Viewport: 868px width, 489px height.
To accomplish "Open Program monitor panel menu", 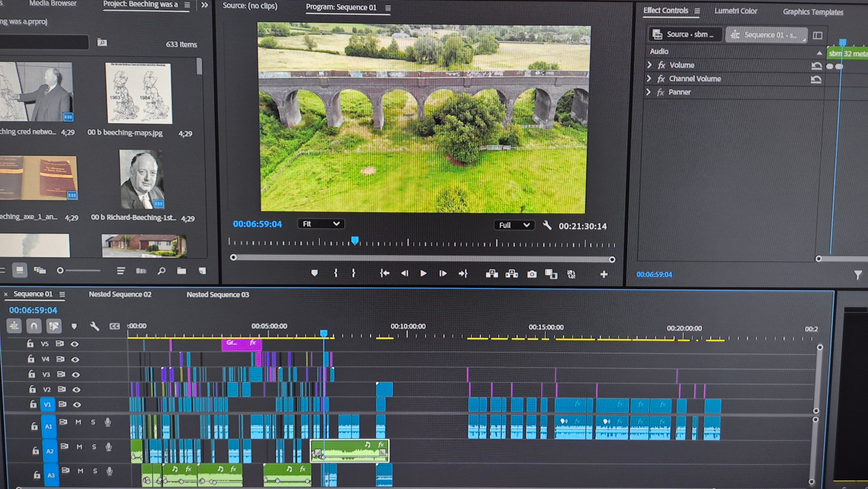I will coord(388,8).
